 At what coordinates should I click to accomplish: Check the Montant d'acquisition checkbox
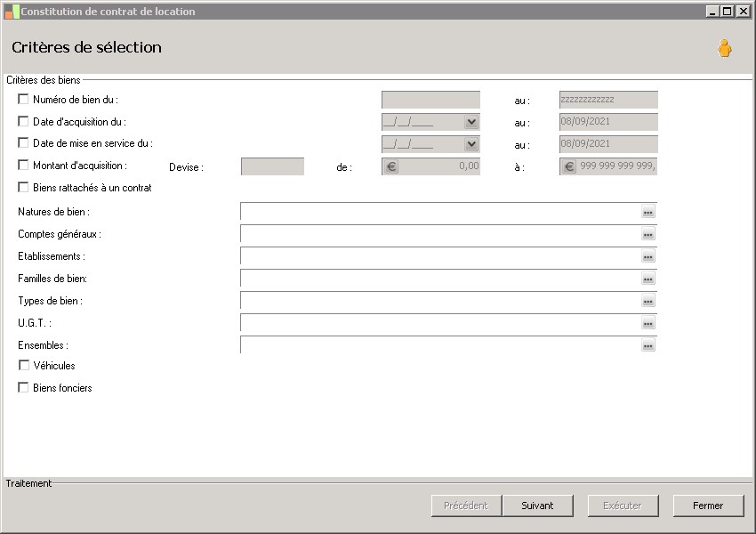click(x=23, y=165)
